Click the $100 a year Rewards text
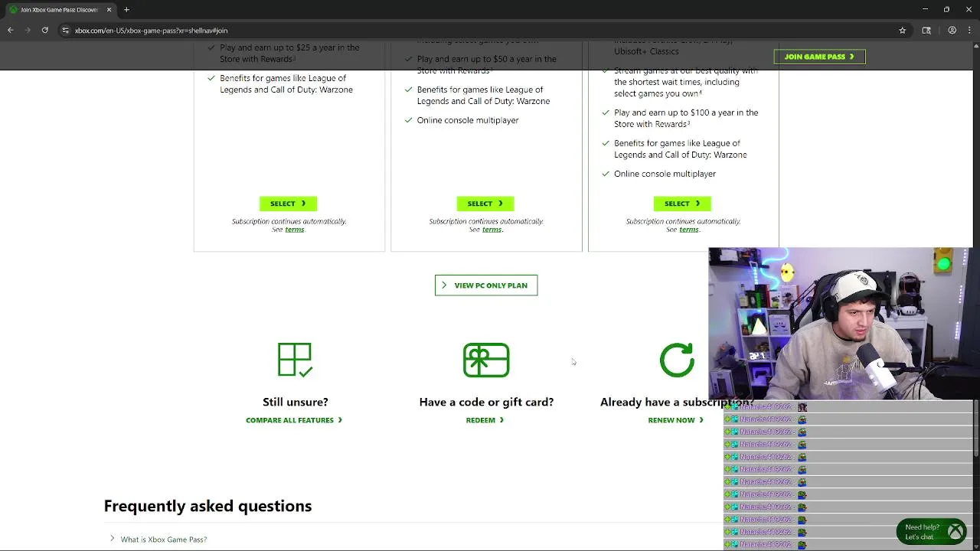The image size is (980, 551). coord(686,118)
